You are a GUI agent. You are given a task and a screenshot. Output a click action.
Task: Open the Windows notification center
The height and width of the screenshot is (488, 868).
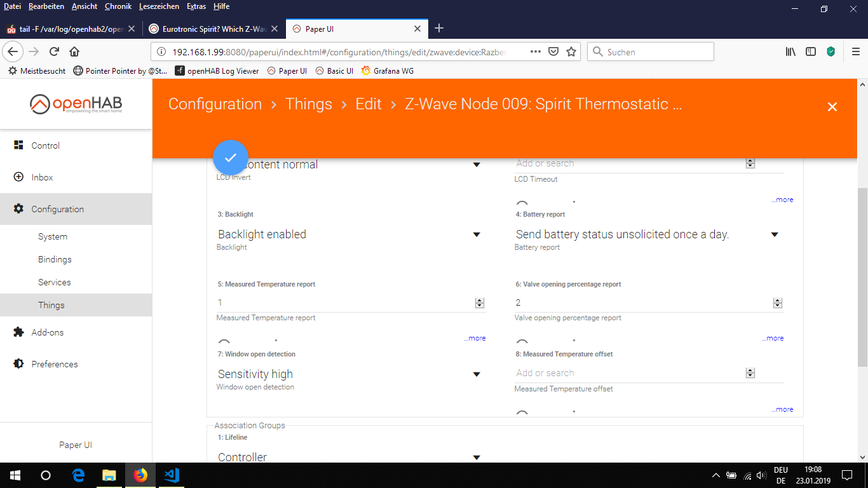click(x=847, y=475)
